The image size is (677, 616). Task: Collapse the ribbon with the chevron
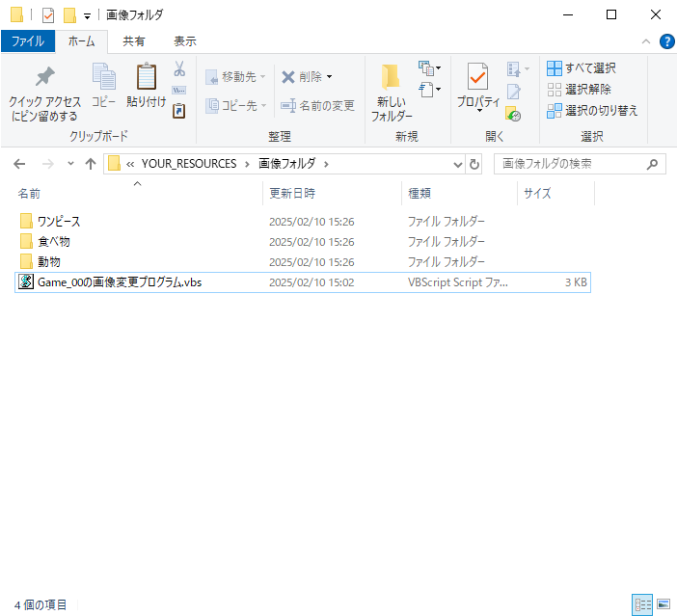pos(646,41)
